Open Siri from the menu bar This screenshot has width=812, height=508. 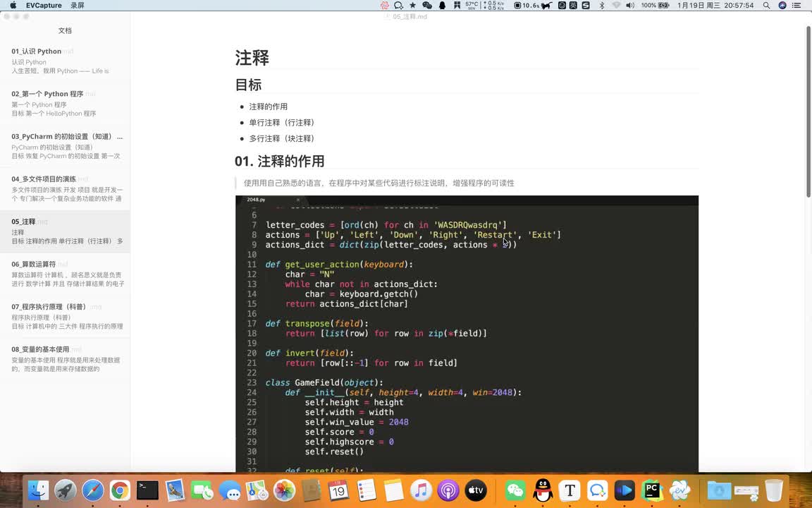tap(782, 5)
